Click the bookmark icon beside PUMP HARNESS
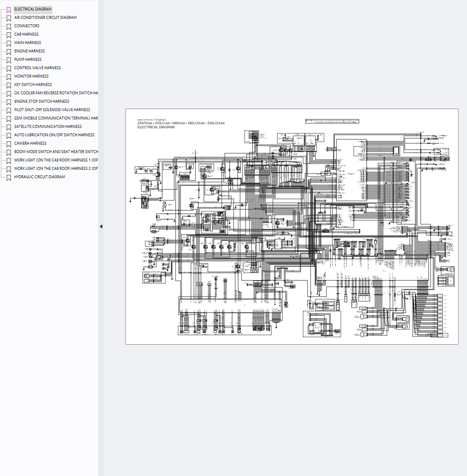 (9, 60)
